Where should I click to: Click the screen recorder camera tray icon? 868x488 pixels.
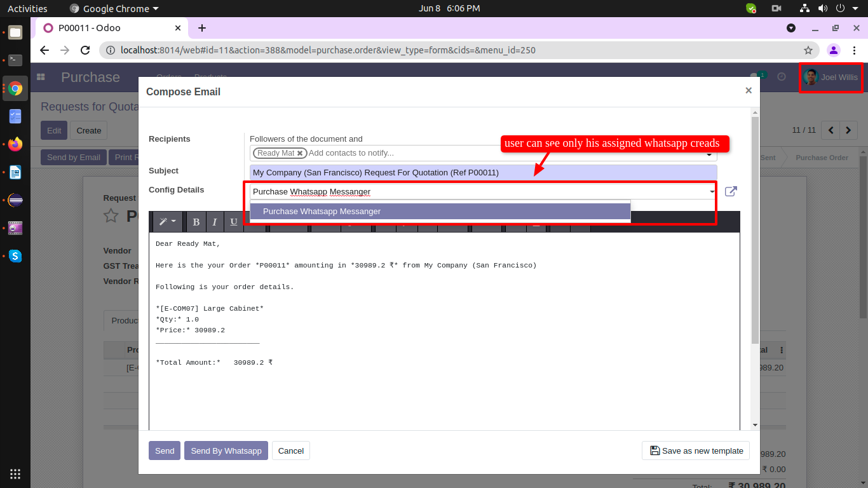pyautogui.click(x=776, y=8)
